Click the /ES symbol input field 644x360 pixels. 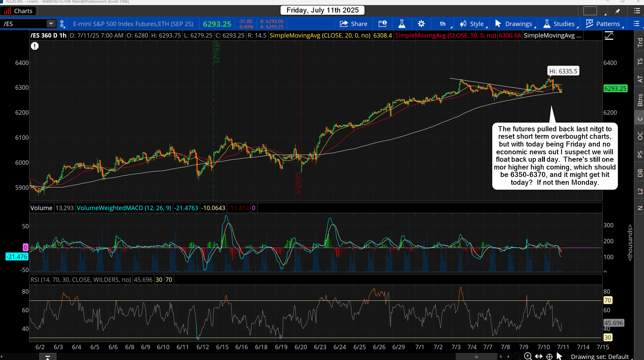tap(24, 24)
